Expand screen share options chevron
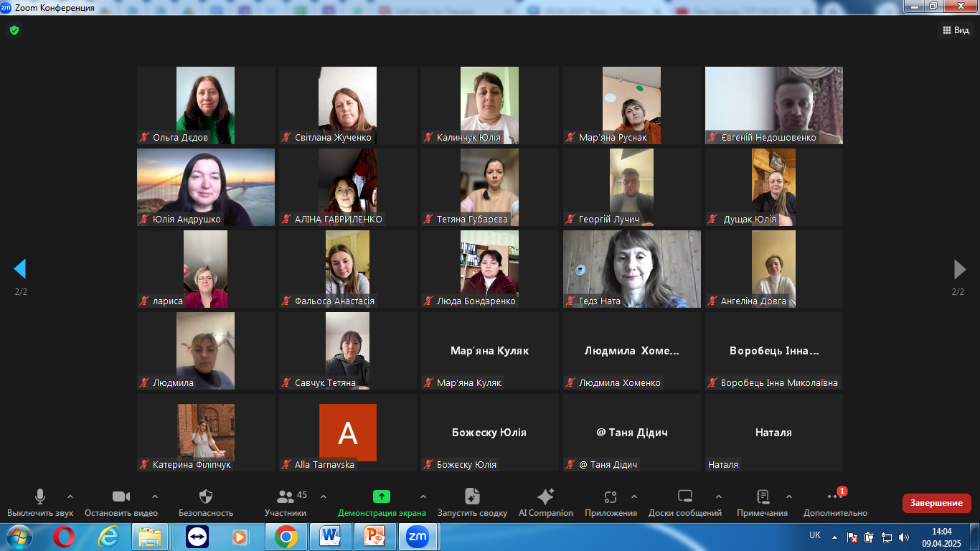 pos(423,496)
